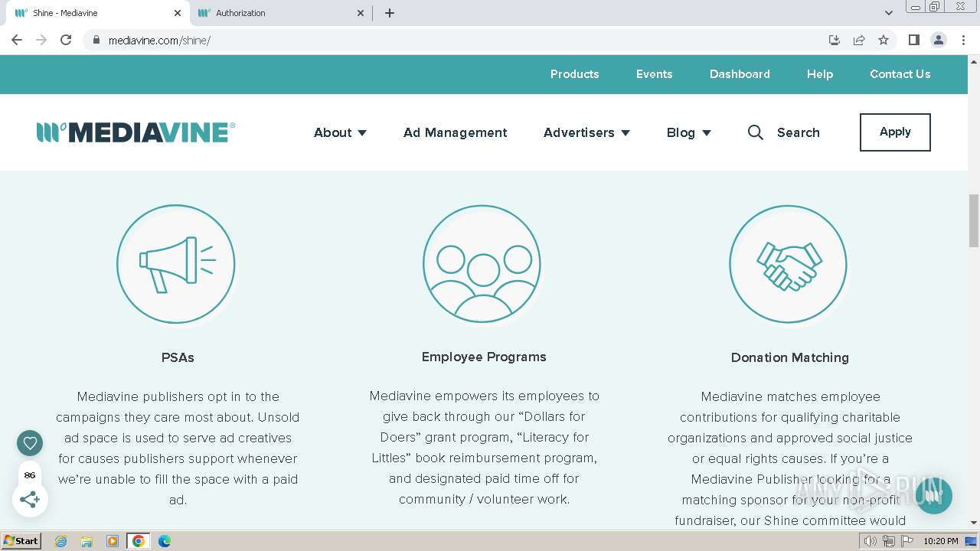The width and height of the screenshot is (980, 551).
Task: Close the Shine - Mediavine tab
Action: click(x=178, y=13)
